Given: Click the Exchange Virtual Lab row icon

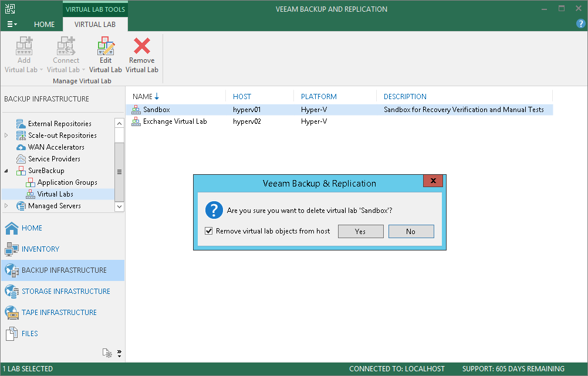Looking at the screenshot, I should 136,121.
